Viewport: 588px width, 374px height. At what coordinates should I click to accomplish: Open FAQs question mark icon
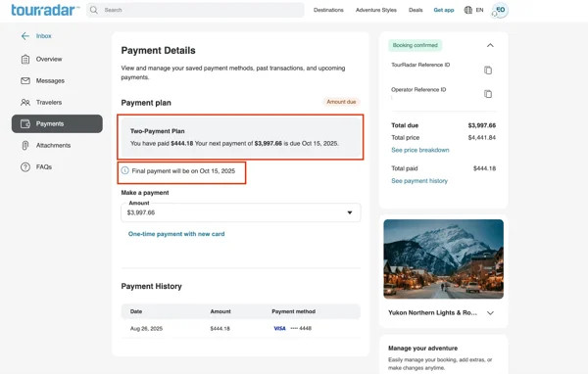click(25, 167)
